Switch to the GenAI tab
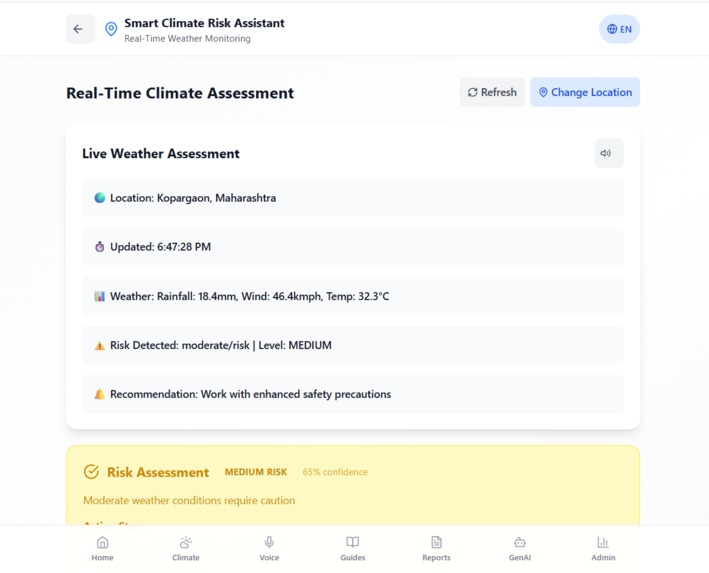The width and height of the screenshot is (709, 573). [520, 549]
